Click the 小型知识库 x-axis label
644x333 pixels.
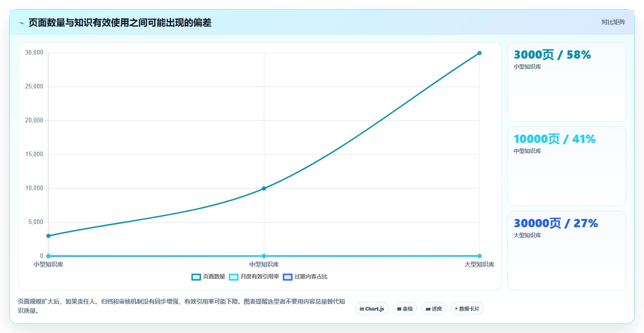click(48, 265)
